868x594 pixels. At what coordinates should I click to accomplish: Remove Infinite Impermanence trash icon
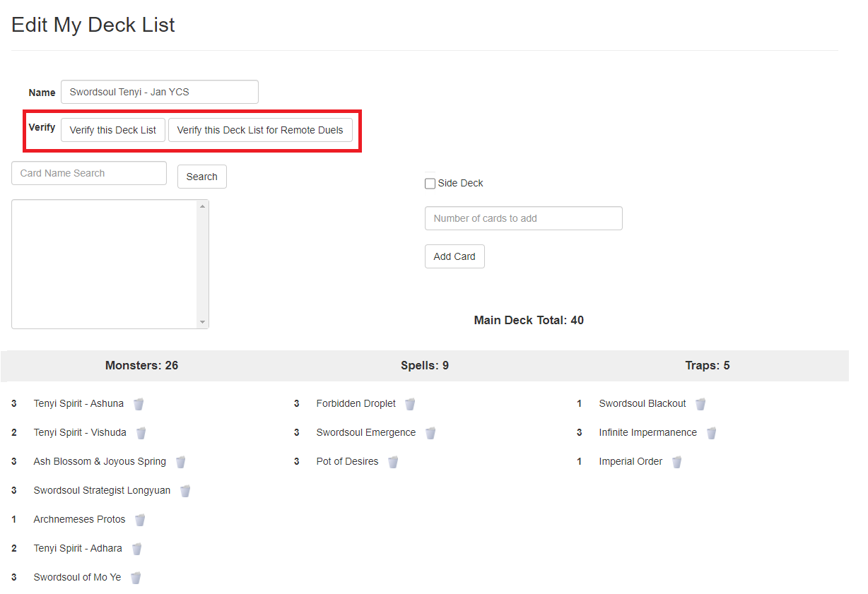click(x=712, y=433)
